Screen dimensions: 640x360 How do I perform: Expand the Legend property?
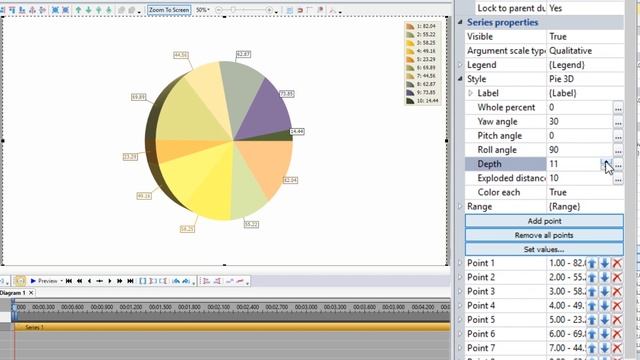[460, 65]
